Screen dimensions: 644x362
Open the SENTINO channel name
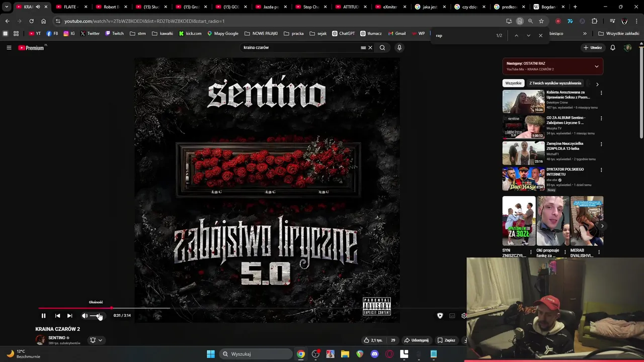[57, 338]
